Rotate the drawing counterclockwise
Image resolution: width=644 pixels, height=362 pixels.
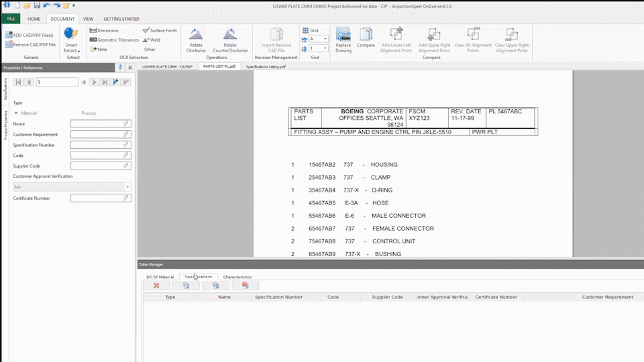230,35
